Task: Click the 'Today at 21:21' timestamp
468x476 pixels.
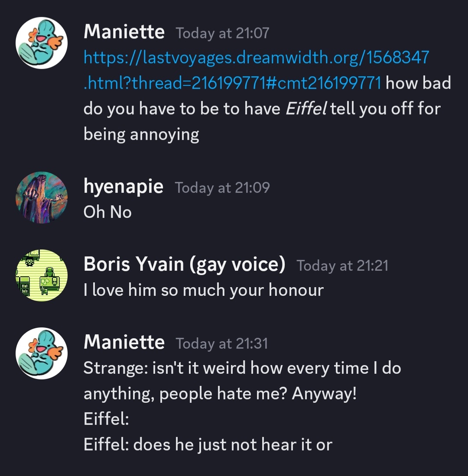Action: click(x=342, y=266)
